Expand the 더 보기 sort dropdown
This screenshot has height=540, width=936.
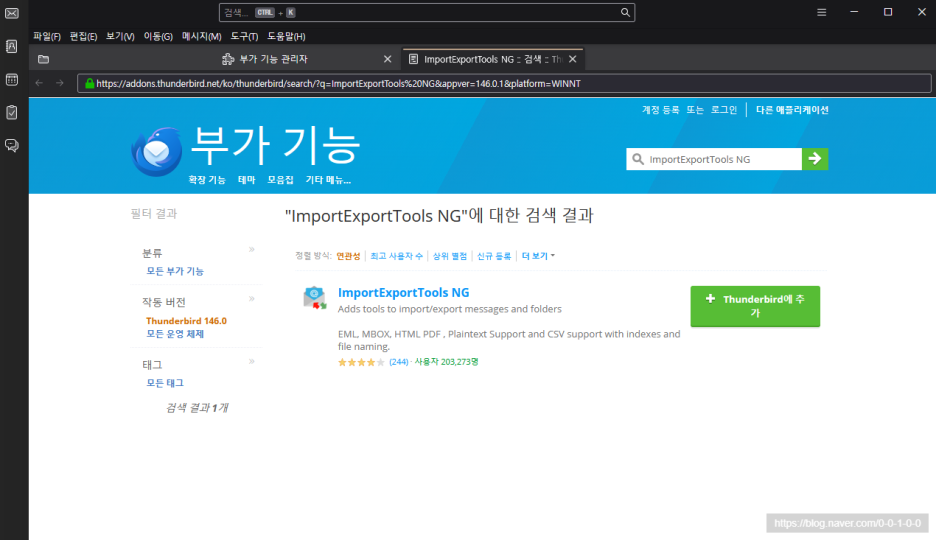538,256
